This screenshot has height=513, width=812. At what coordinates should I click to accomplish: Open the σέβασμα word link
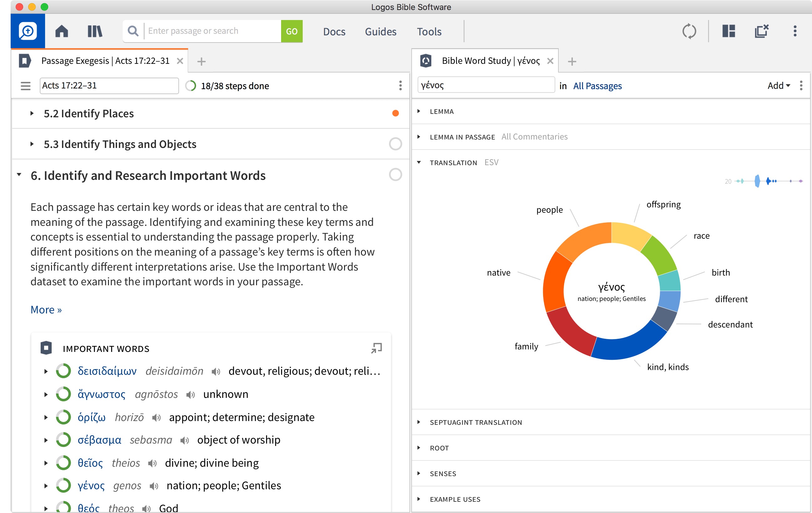(100, 440)
